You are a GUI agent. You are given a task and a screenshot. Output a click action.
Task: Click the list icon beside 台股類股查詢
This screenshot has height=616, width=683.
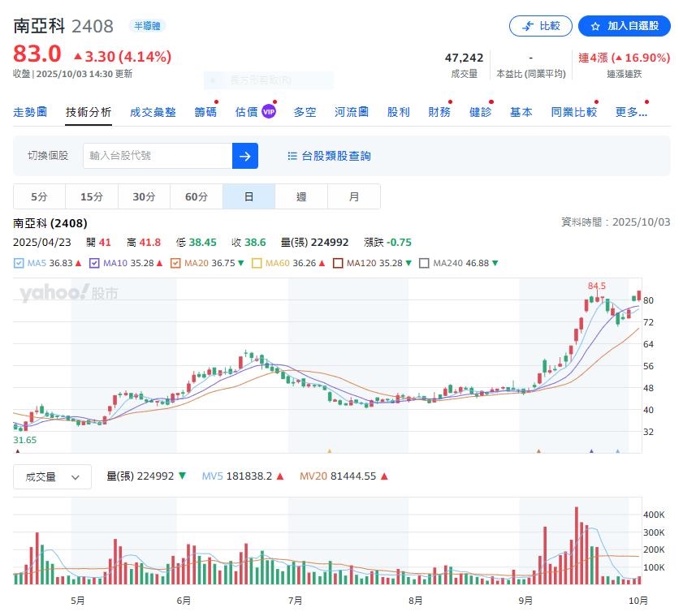(x=292, y=155)
